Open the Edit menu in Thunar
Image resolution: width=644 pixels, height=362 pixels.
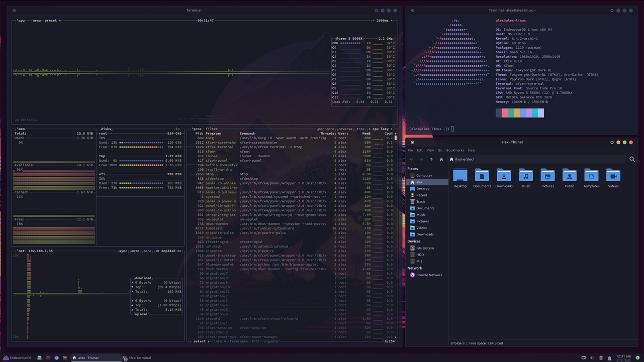click(x=420, y=150)
